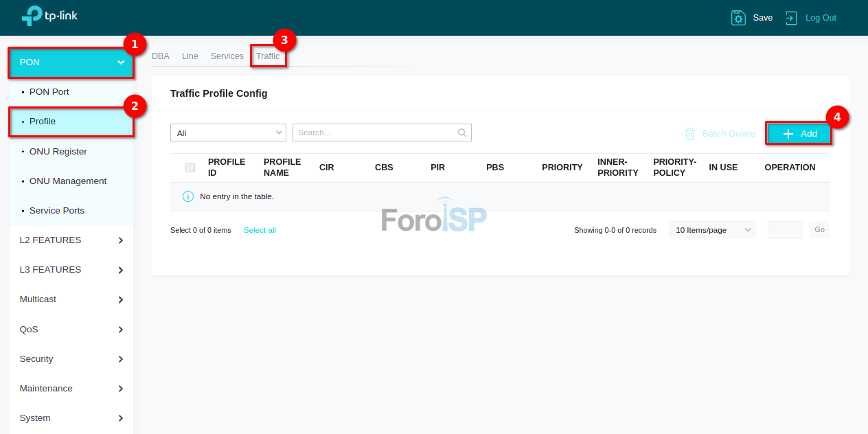Collapse the PON menu section
This screenshot has width=868, height=434.
pos(71,62)
